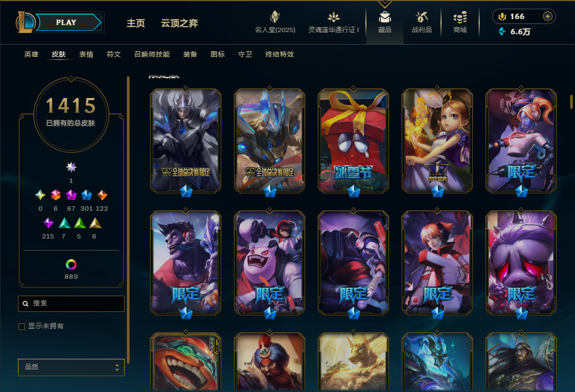
Task: Switch to the 符文 tab
Action: (114, 54)
